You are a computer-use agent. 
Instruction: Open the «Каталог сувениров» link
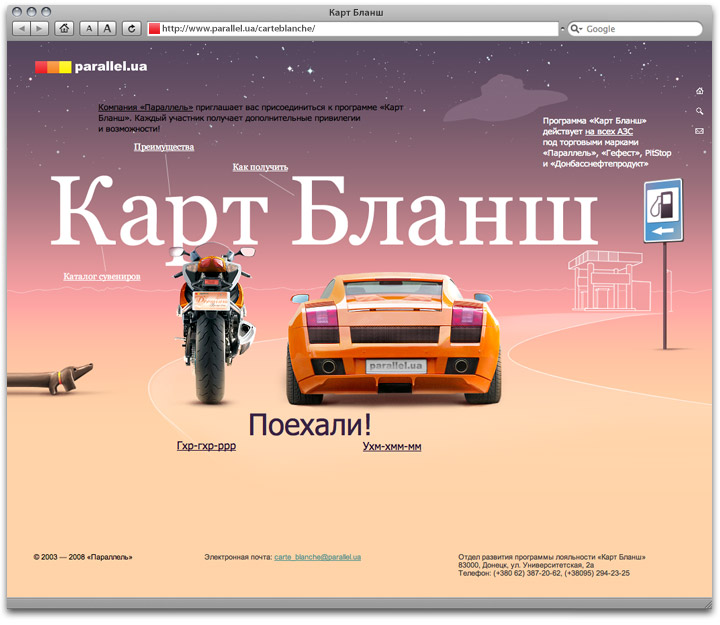click(102, 276)
